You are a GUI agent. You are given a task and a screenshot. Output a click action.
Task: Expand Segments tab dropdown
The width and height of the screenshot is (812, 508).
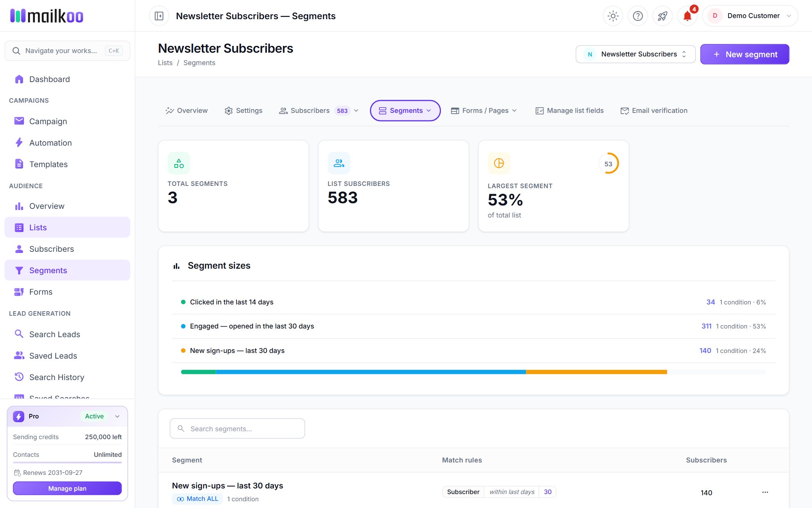[x=429, y=111]
